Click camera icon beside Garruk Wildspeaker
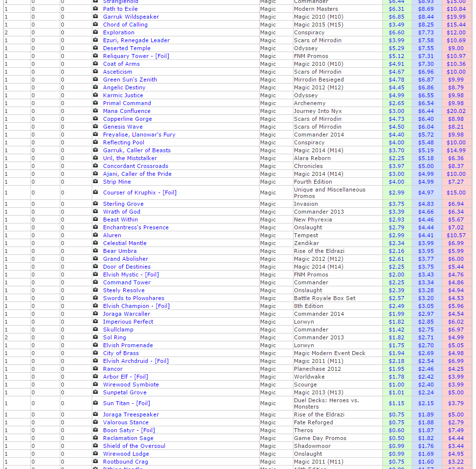 pyautogui.click(x=95, y=16)
